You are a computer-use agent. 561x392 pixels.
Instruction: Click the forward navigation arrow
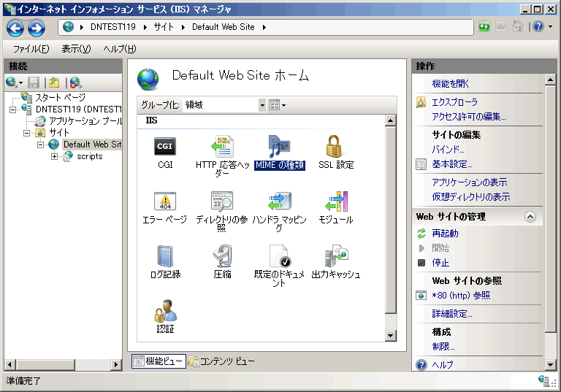(x=37, y=28)
